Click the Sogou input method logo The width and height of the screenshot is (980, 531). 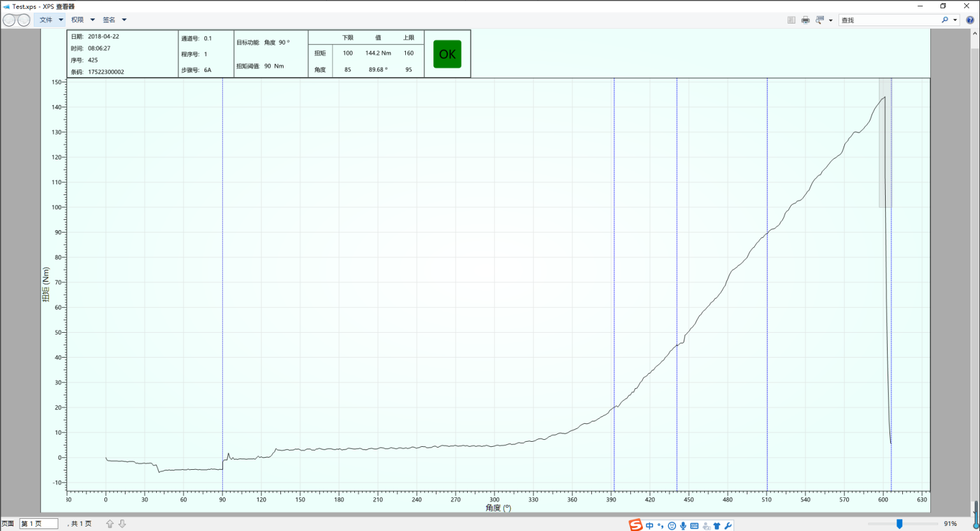point(635,525)
